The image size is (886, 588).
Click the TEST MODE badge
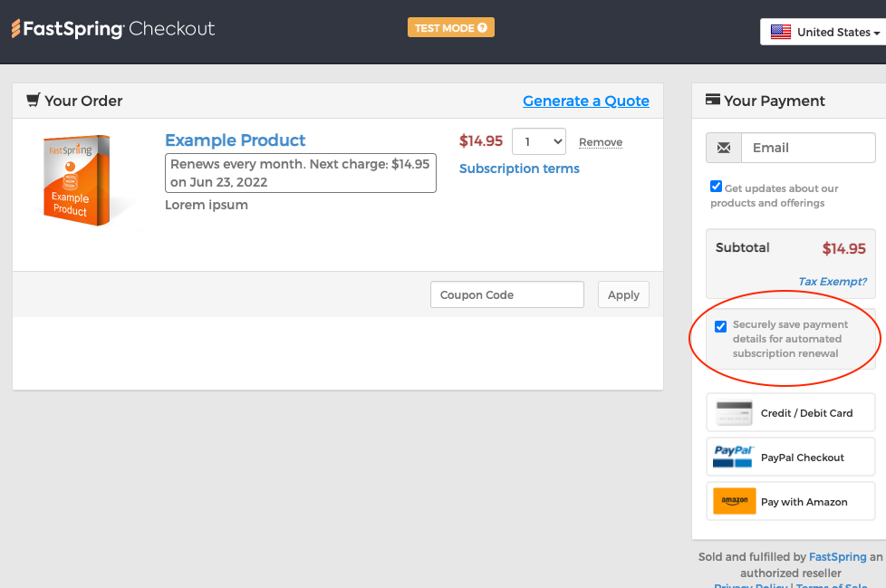tap(451, 27)
